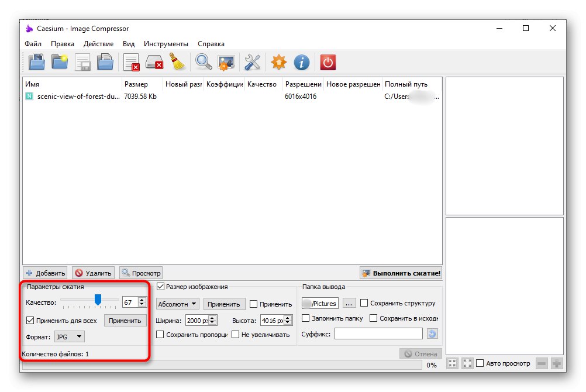586x392 pixels.
Task: Click the quality 67 value field
Action: pyautogui.click(x=130, y=302)
